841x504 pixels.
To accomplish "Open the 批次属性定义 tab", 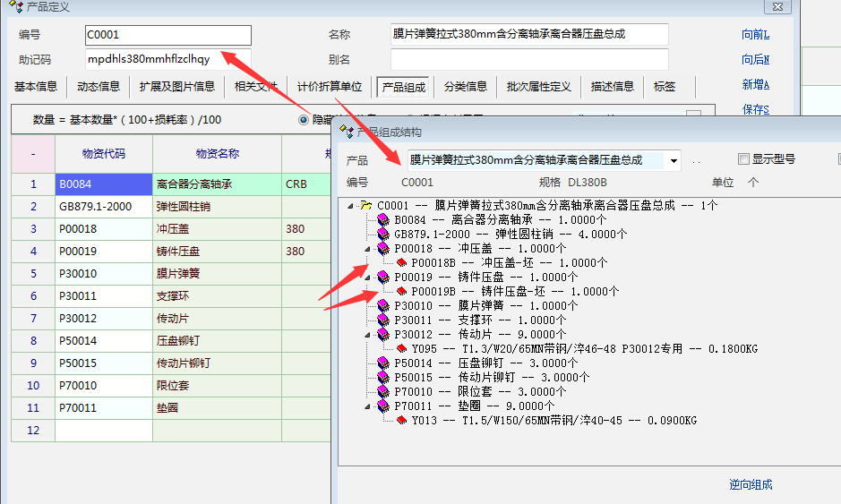I will (538, 87).
